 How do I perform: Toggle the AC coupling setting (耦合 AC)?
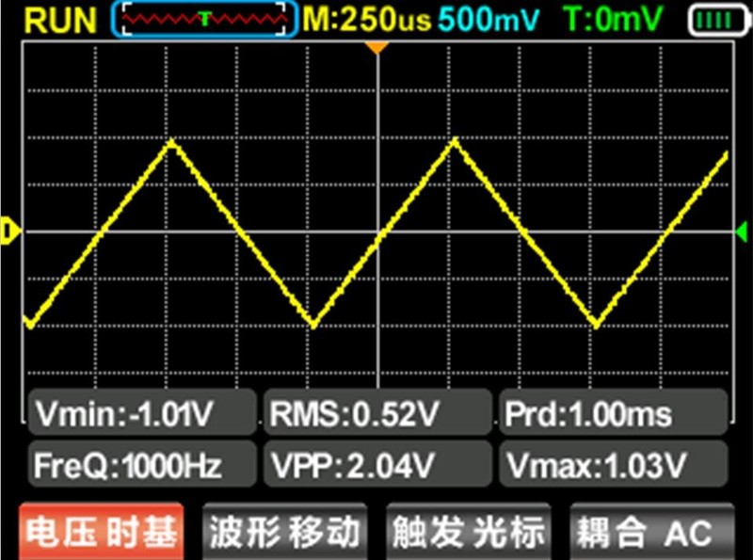coord(650,533)
